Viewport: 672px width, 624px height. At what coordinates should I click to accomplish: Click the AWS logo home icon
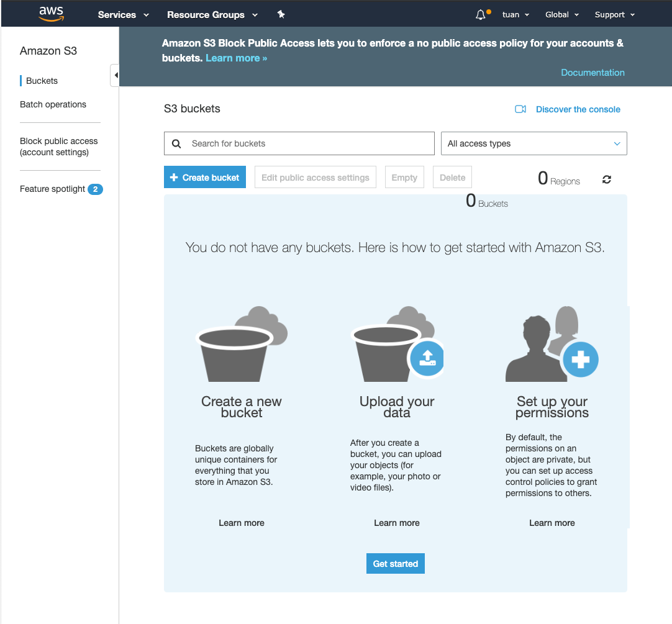[x=51, y=14]
